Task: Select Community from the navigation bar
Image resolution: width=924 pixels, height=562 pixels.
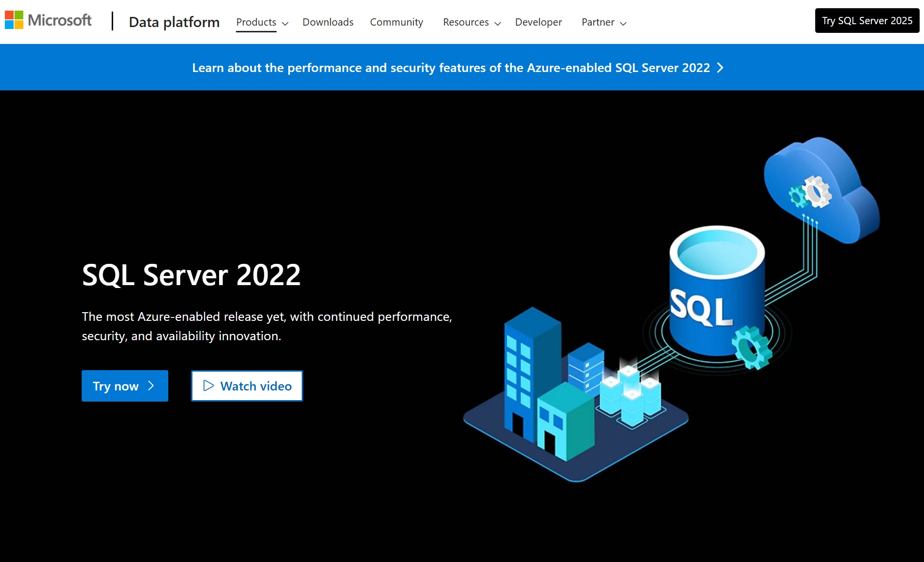Action: (396, 22)
